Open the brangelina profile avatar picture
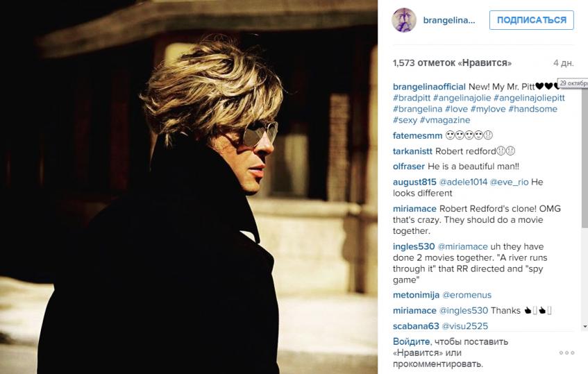588x374 pixels. [404, 20]
